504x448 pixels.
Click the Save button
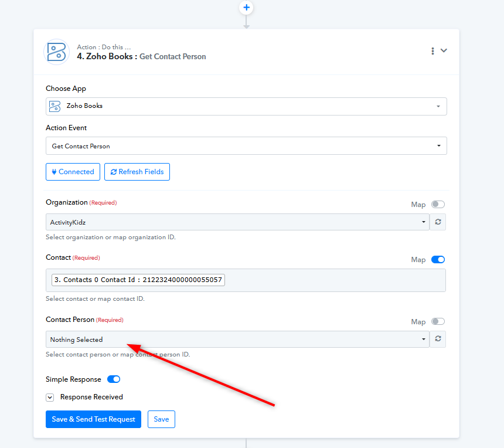(x=161, y=419)
